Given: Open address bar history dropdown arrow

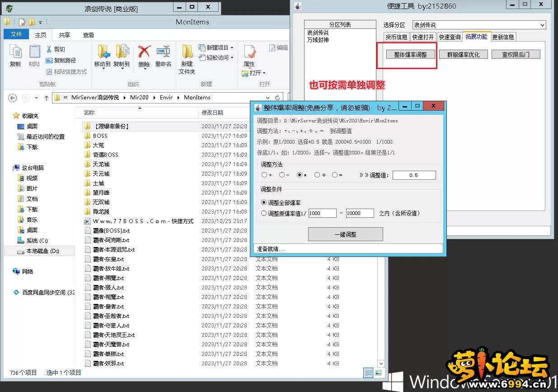Looking at the screenshot, I should tap(268, 98).
